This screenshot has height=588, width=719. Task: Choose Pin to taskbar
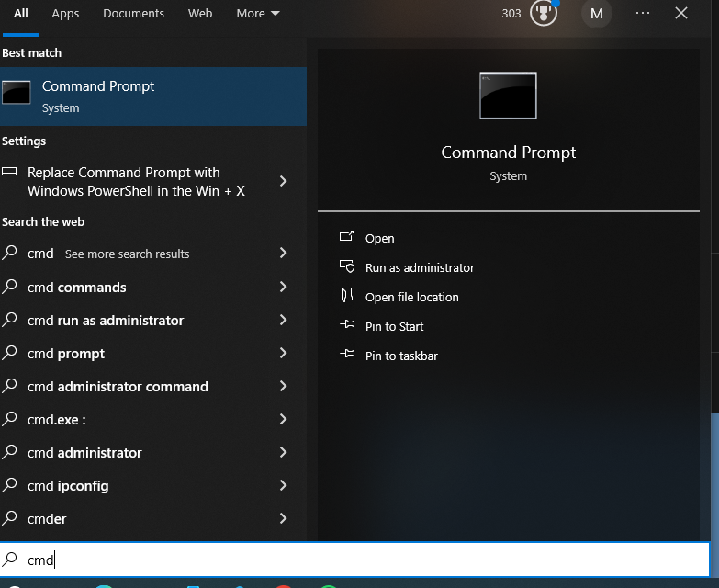point(401,356)
